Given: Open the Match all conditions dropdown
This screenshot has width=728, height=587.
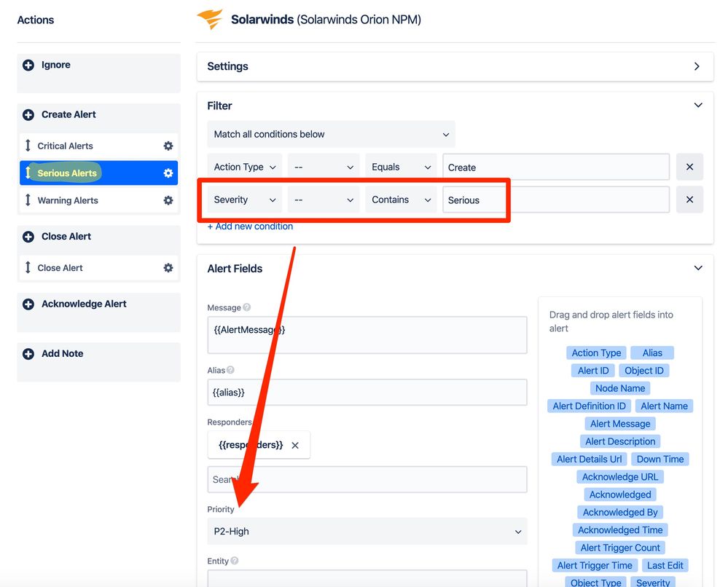Looking at the screenshot, I should (331, 135).
